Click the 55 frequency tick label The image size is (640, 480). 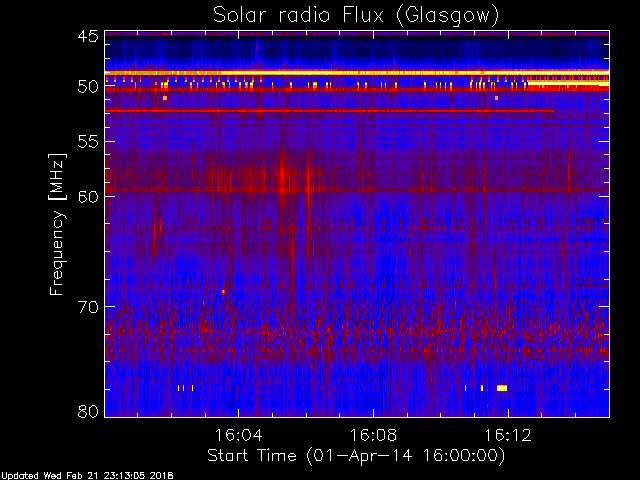pos(88,142)
